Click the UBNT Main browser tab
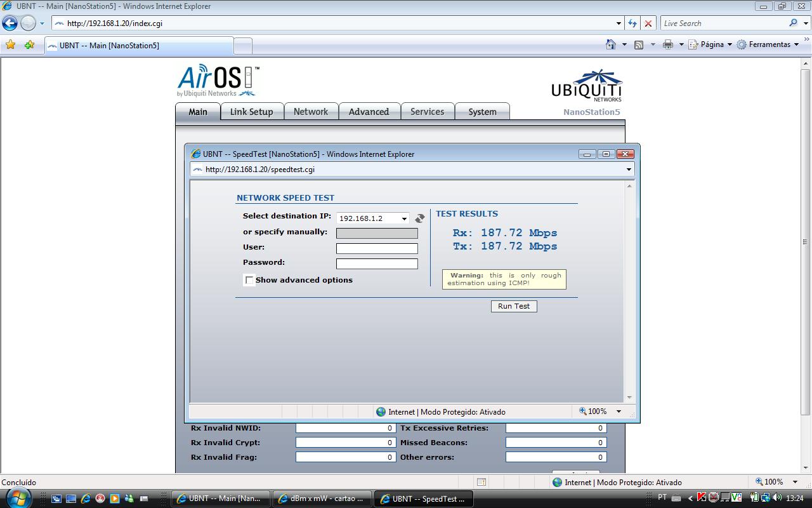 click(x=139, y=46)
